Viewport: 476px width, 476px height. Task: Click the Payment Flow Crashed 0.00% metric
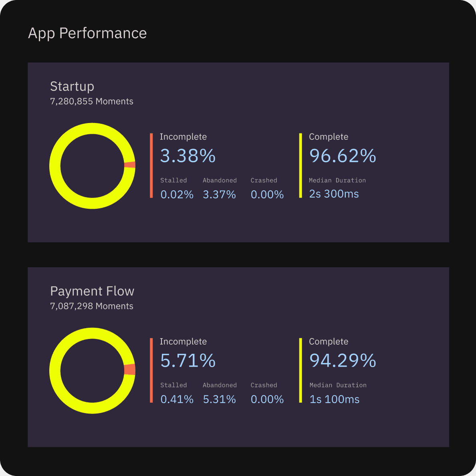click(x=267, y=399)
